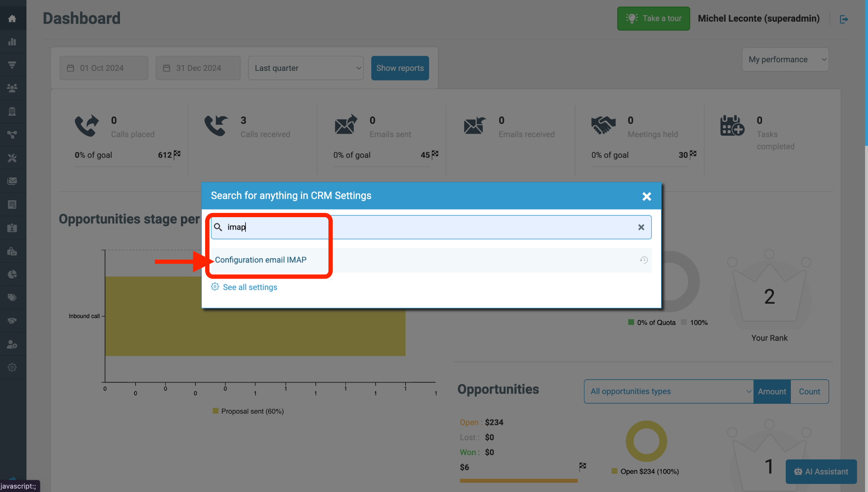
Task: Click the Tasks completed calendar icon
Action: click(x=732, y=126)
